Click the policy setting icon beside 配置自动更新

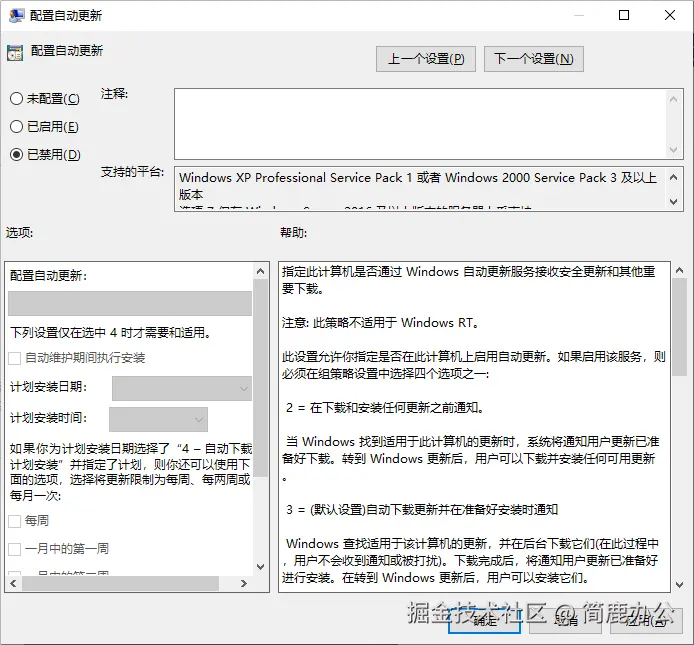pyautogui.click(x=15, y=53)
